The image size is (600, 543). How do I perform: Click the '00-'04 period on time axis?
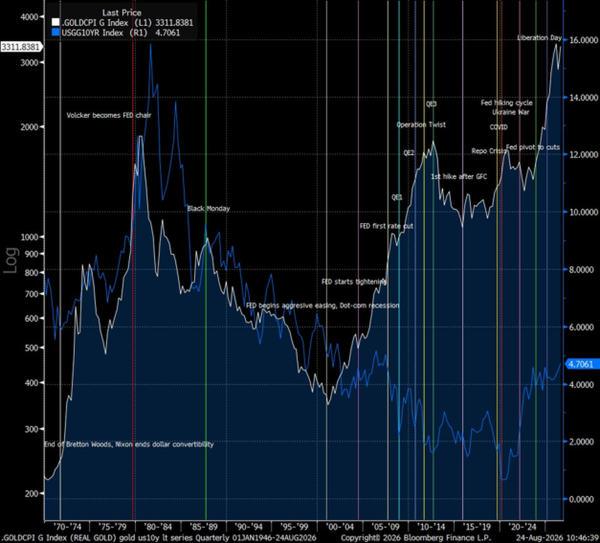pyautogui.click(x=340, y=527)
